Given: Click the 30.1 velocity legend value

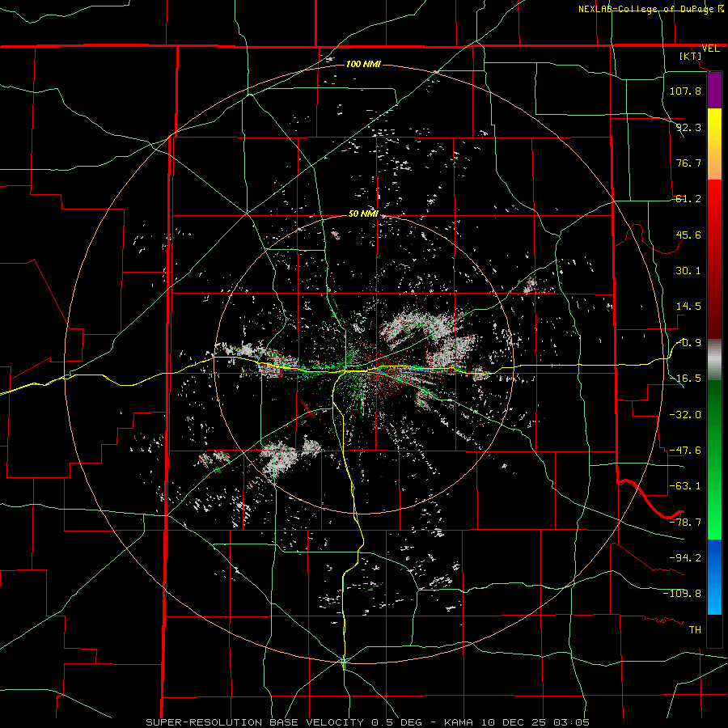Looking at the screenshot, I should (688, 271).
